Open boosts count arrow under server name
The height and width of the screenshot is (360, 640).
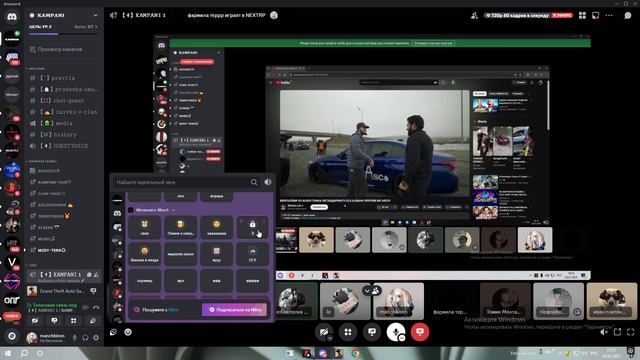coord(86,27)
